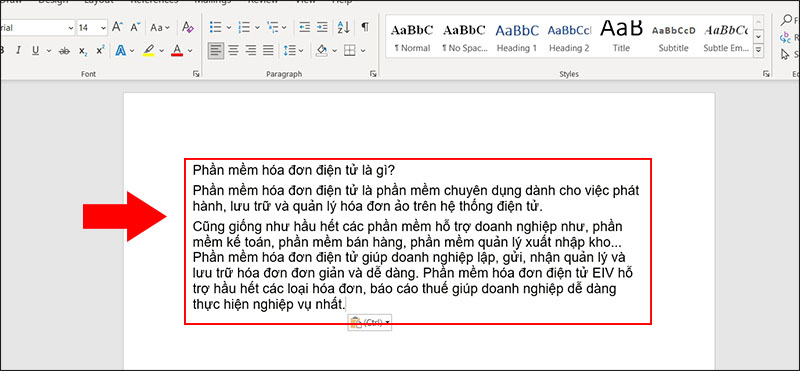Center align the paragraph text

pyautogui.click(x=233, y=51)
